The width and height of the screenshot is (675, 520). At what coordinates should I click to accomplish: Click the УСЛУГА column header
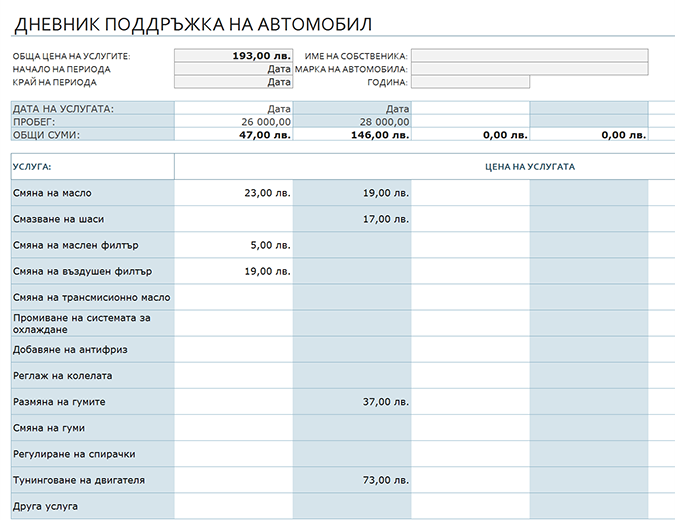tap(93, 167)
